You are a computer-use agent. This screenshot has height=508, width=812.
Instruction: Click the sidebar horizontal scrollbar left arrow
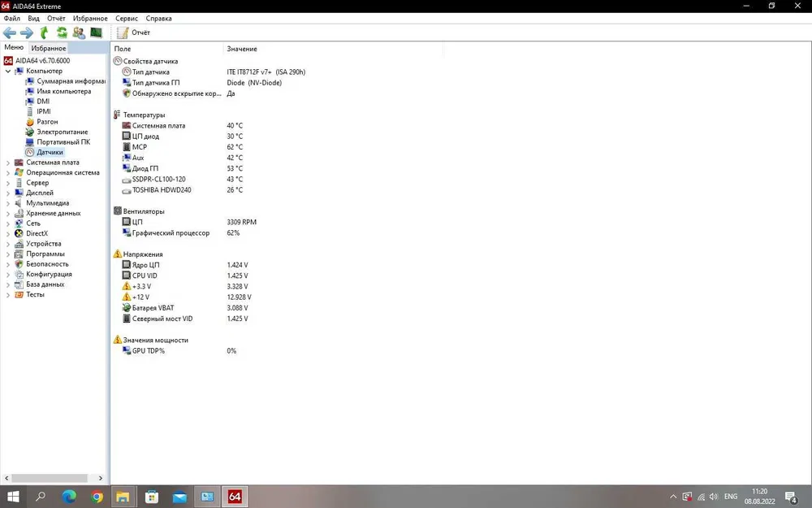(x=6, y=478)
